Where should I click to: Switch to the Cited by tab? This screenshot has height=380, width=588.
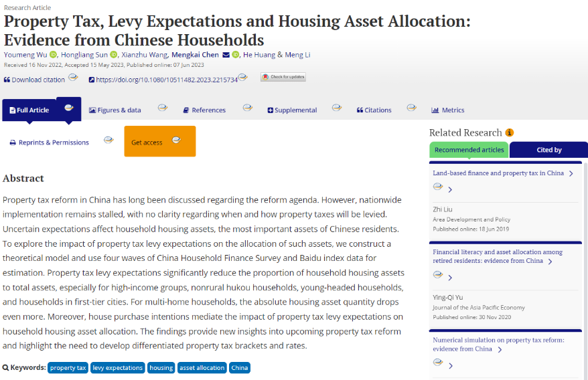click(548, 150)
